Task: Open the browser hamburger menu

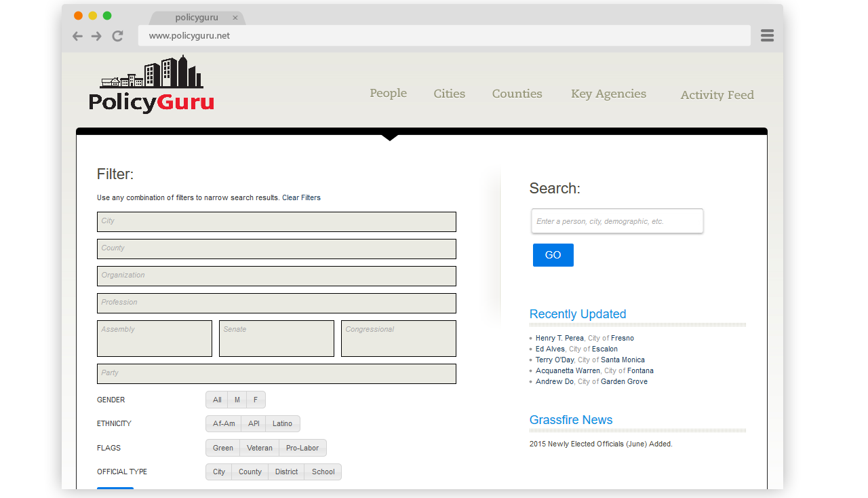Action: point(767,35)
